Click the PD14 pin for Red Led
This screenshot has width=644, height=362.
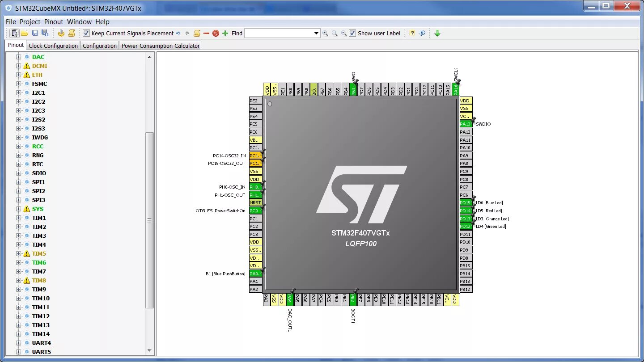point(466,210)
